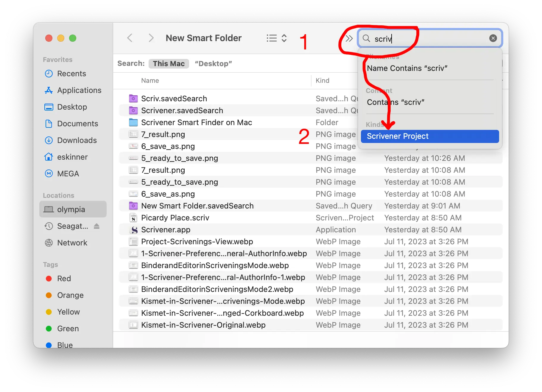
Task: Open the Seagate backup drive
Action: coord(73,226)
